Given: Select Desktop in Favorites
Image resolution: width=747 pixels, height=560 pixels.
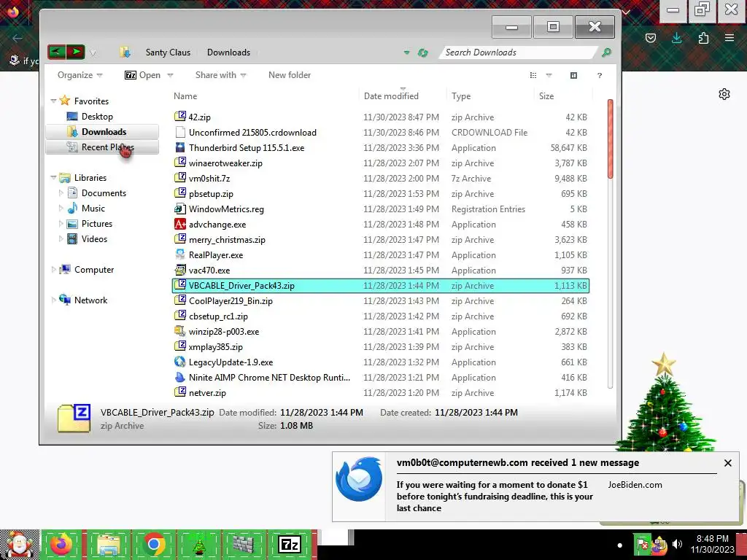Looking at the screenshot, I should 97,116.
